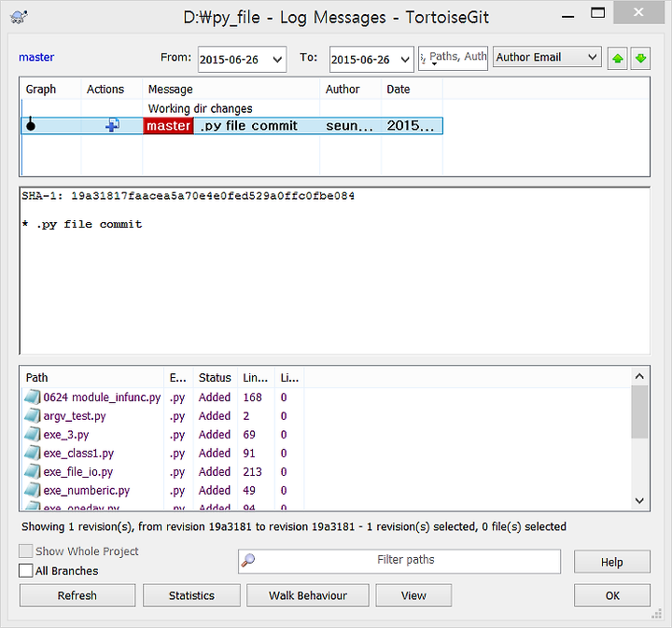Click the file icon of exe_class1.py
This screenshot has height=628, width=672.
pyautogui.click(x=33, y=453)
